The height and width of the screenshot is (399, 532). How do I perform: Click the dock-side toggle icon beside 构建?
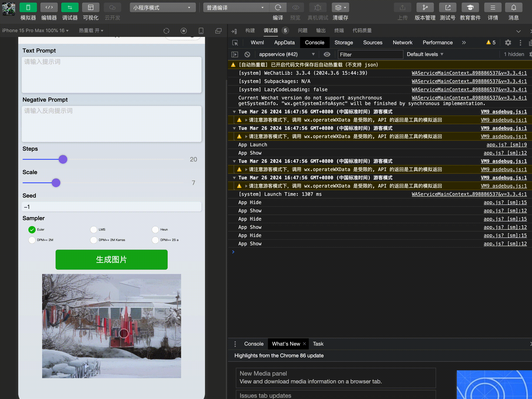[x=234, y=31]
